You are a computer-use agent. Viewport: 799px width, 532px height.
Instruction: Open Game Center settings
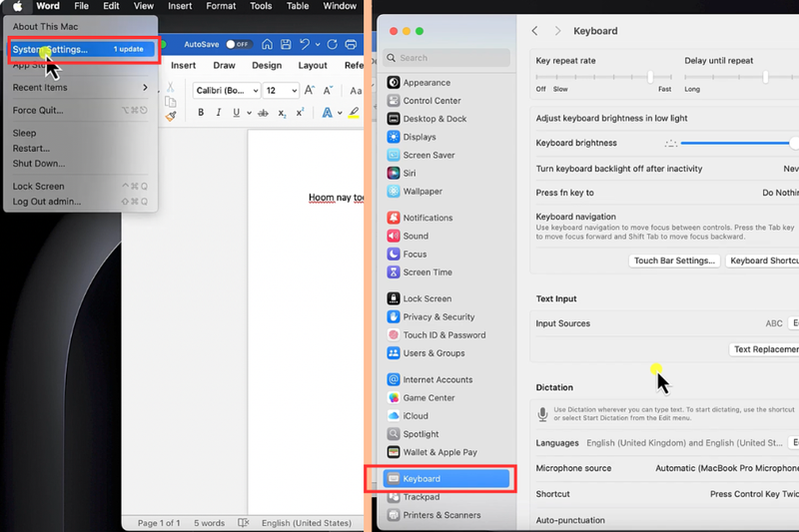pyautogui.click(x=428, y=398)
